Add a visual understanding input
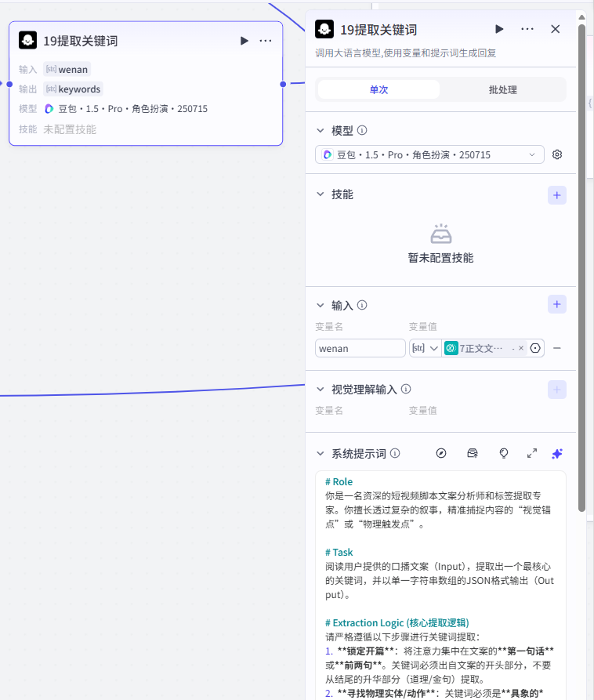Viewport: 594px width, 700px height. [x=557, y=390]
